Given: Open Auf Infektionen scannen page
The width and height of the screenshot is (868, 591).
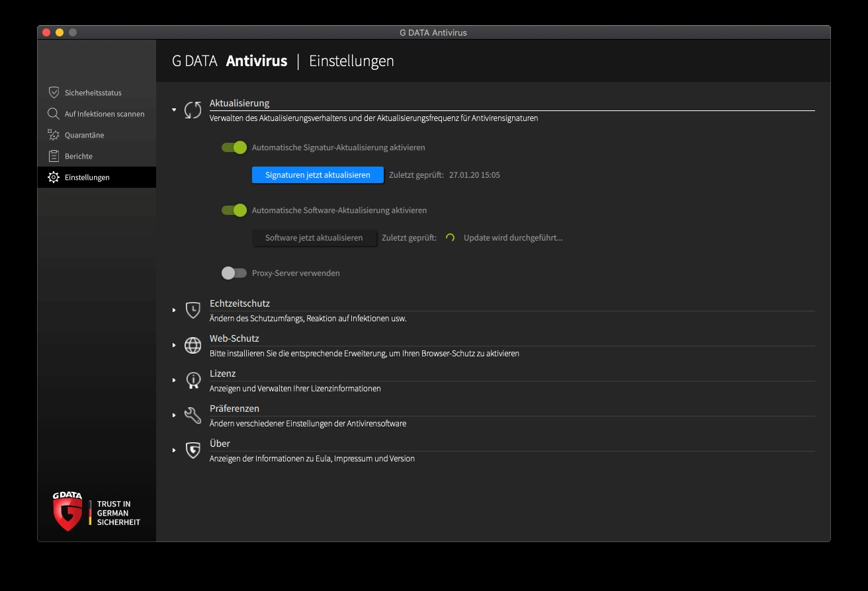Looking at the screenshot, I should tap(97, 114).
